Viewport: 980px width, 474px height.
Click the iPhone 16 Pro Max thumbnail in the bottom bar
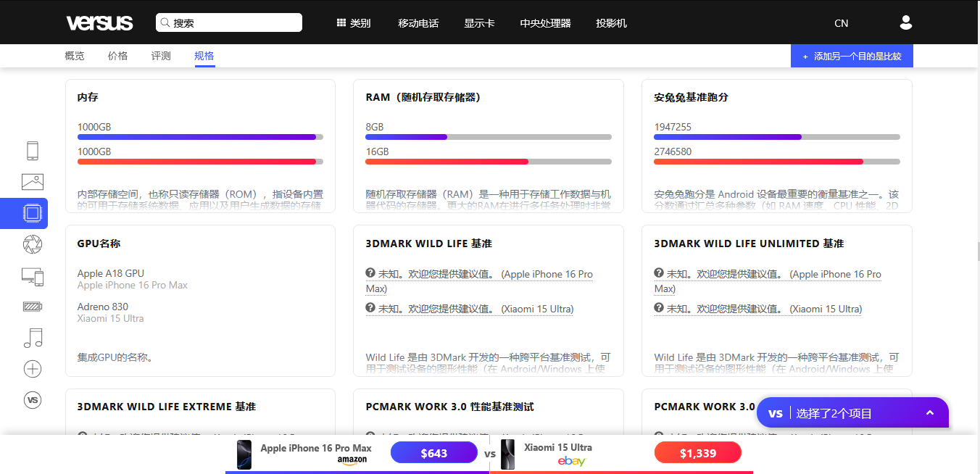(244, 454)
